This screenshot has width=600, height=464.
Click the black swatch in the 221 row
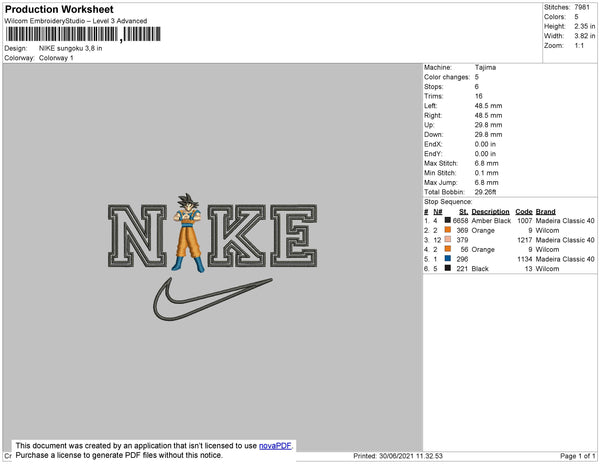point(447,268)
